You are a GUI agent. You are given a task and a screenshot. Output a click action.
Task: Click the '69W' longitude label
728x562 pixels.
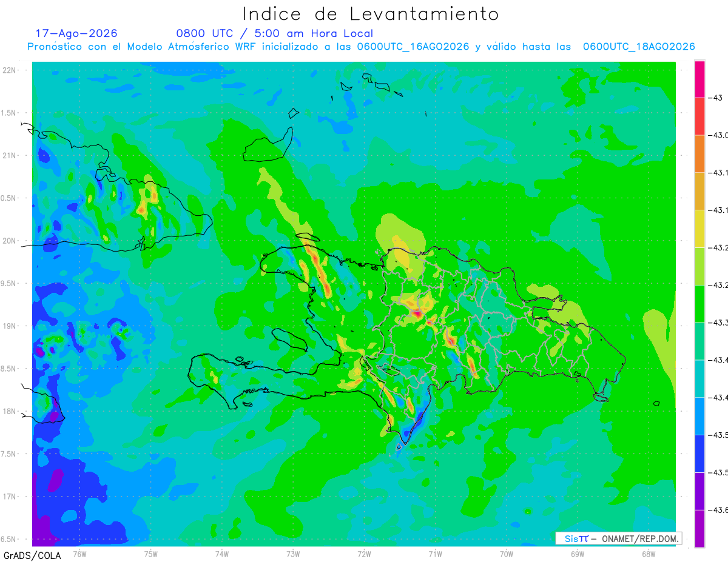click(577, 554)
